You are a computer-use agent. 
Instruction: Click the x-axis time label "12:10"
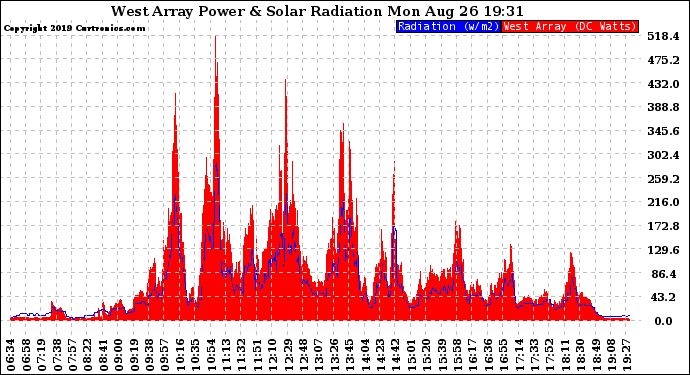tap(273, 355)
